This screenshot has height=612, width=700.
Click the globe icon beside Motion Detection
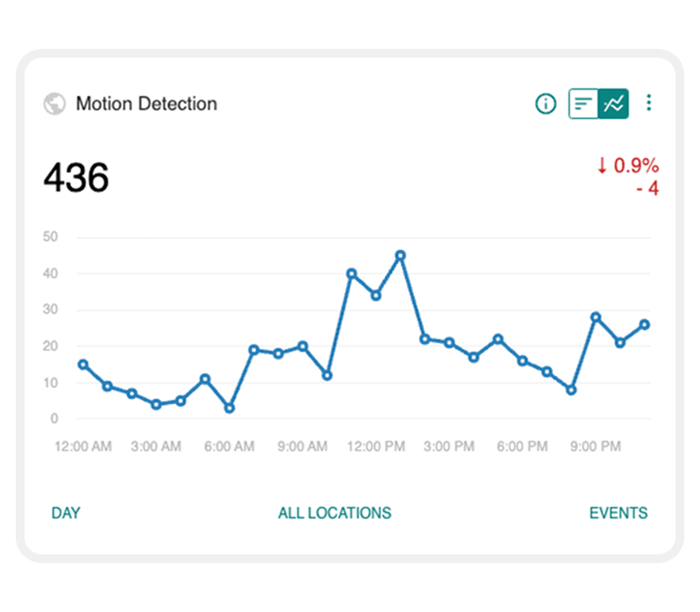(54, 103)
